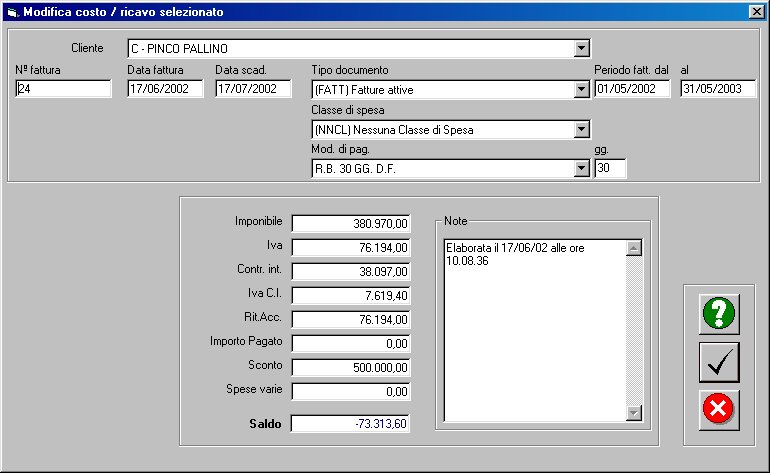Click the gg. days field showing 30
Image resolution: width=770 pixels, height=473 pixels.
610,168
